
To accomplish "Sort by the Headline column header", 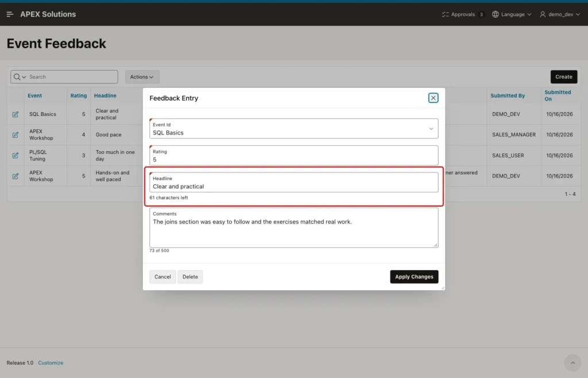I will [x=105, y=95].
